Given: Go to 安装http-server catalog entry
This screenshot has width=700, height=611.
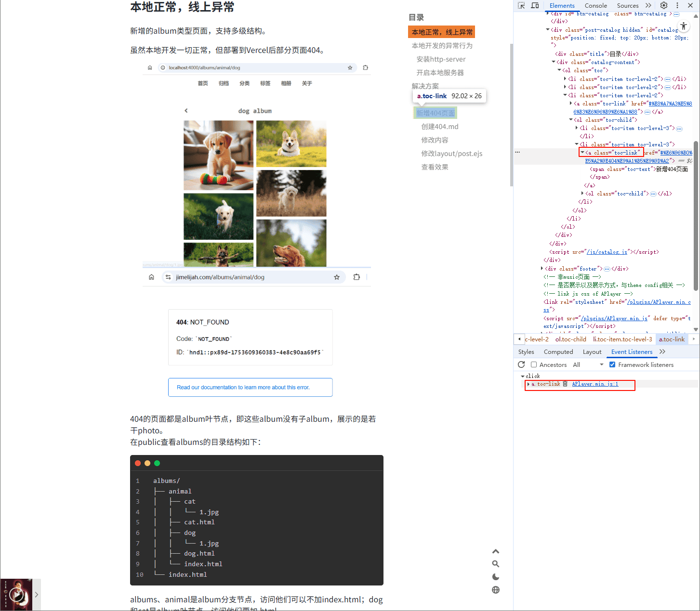Looking at the screenshot, I should [441, 59].
